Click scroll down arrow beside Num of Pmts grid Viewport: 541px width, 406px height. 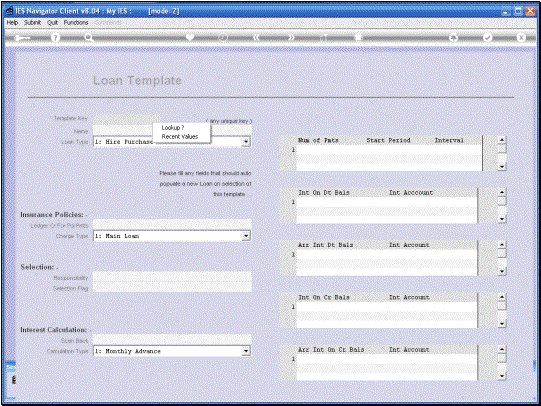click(x=502, y=167)
